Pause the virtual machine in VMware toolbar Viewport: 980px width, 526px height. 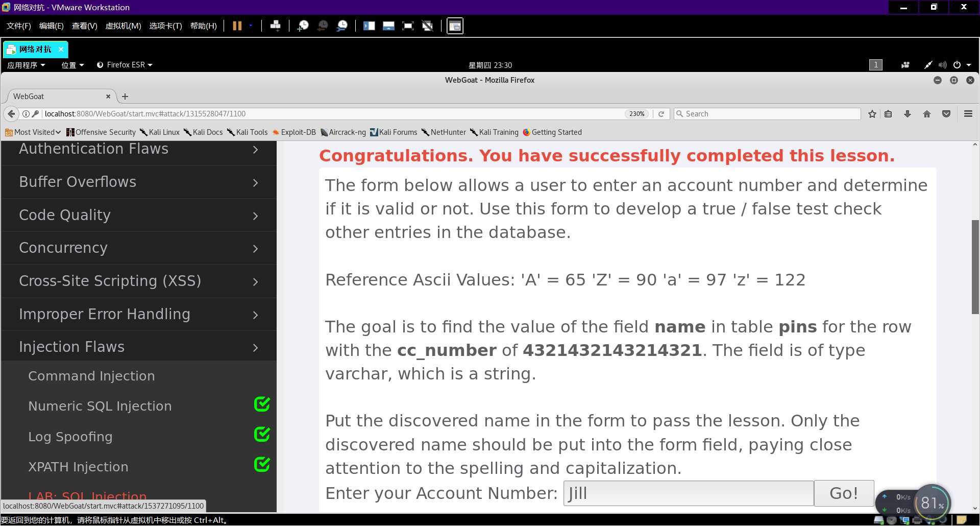pos(237,26)
